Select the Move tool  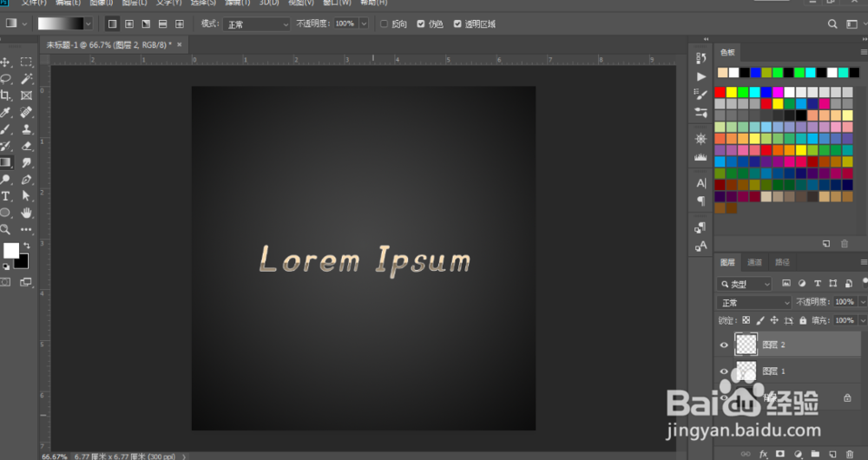coord(5,62)
